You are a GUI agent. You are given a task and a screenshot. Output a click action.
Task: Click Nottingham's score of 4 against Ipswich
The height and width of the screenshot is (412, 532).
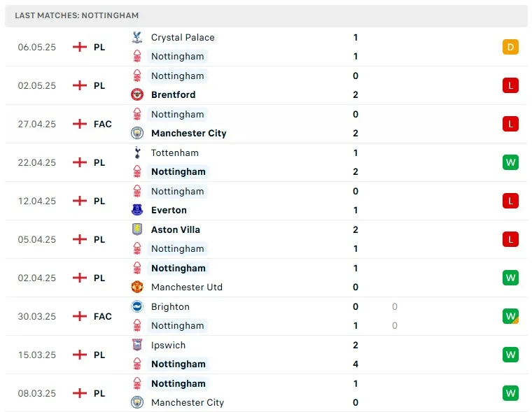(356, 364)
